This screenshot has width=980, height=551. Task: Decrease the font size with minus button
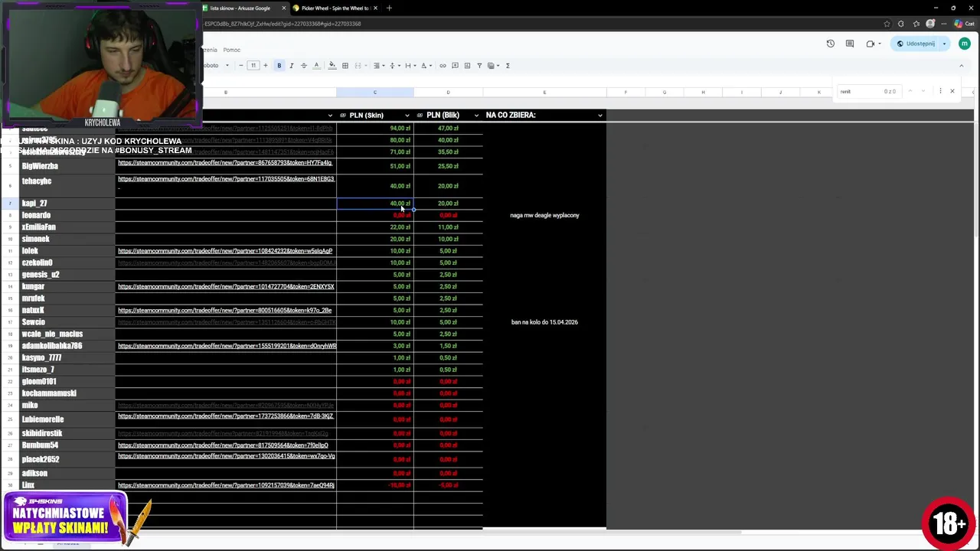tap(240, 66)
